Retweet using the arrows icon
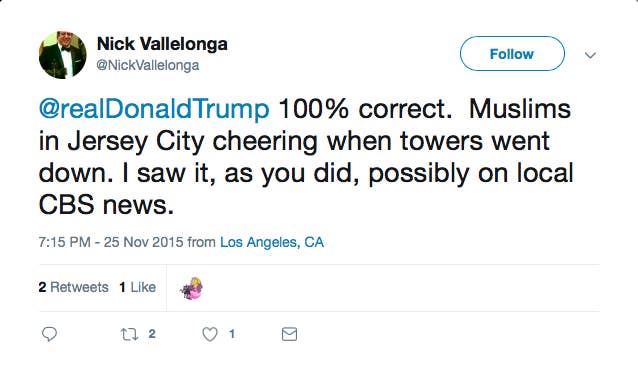The image size is (638, 373). (129, 334)
